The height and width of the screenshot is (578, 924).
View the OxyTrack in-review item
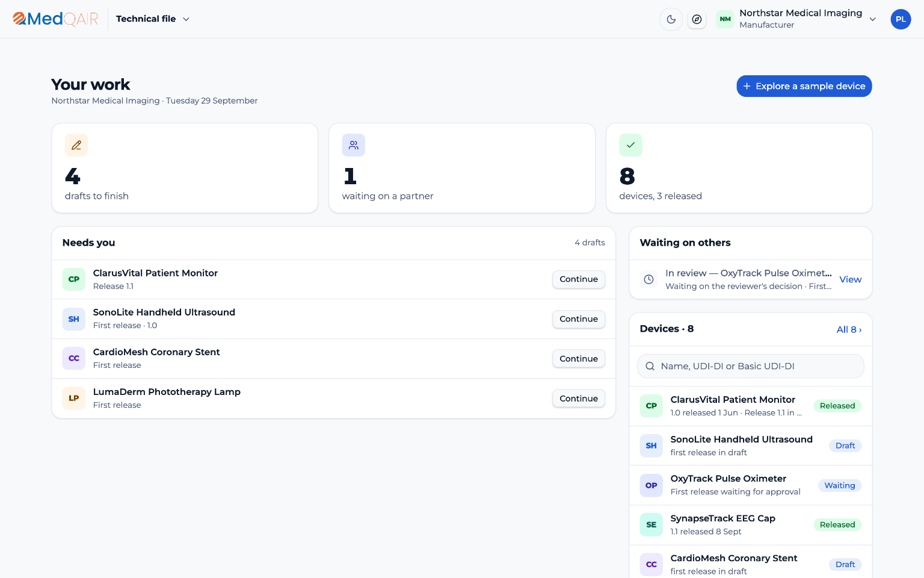(x=850, y=279)
